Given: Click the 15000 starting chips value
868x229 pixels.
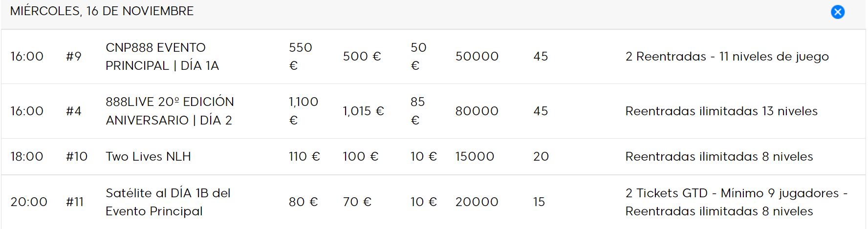Looking at the screenshot, I should click(475, 156).
